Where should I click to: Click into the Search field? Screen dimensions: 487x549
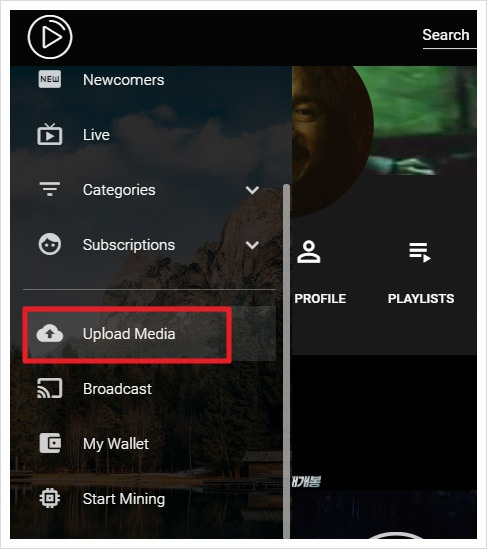pyautogui.click(x=450, y=36)
